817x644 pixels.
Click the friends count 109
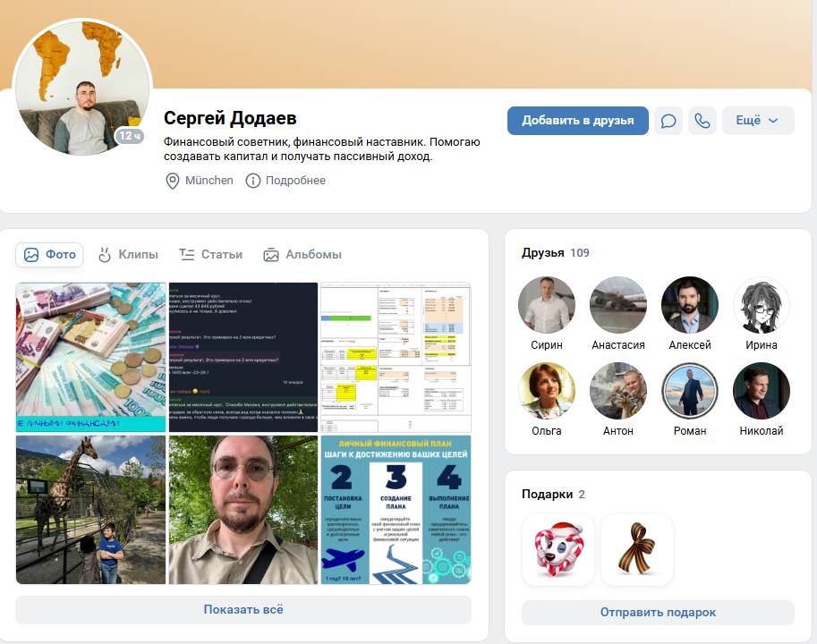pyautogui.click(x=579, y=253)
